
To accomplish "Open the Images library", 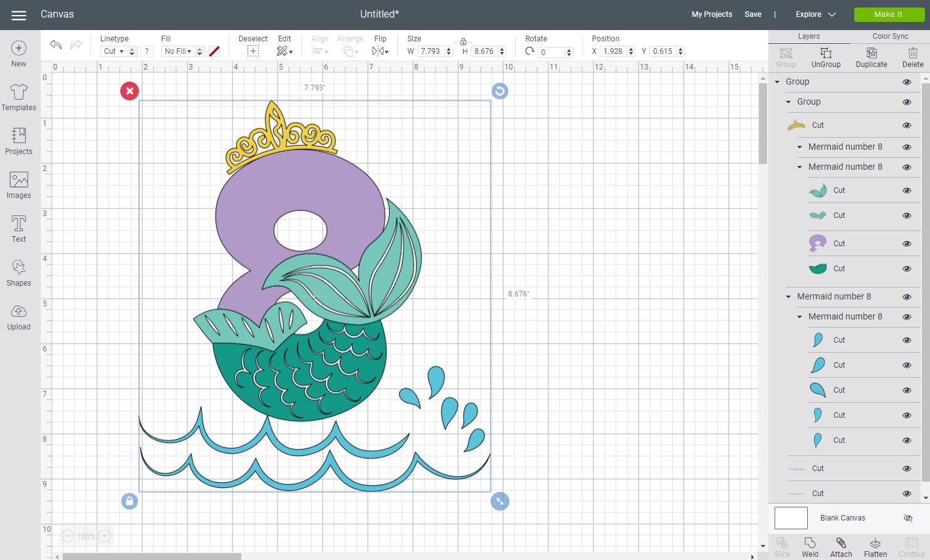I will [18, 185].
